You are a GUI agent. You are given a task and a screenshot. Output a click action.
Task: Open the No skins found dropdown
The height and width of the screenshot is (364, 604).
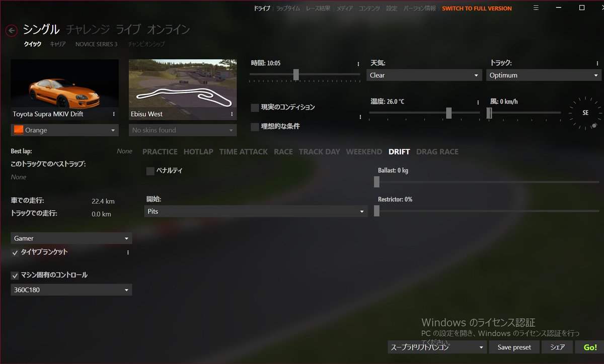click(x=183, y=130)
